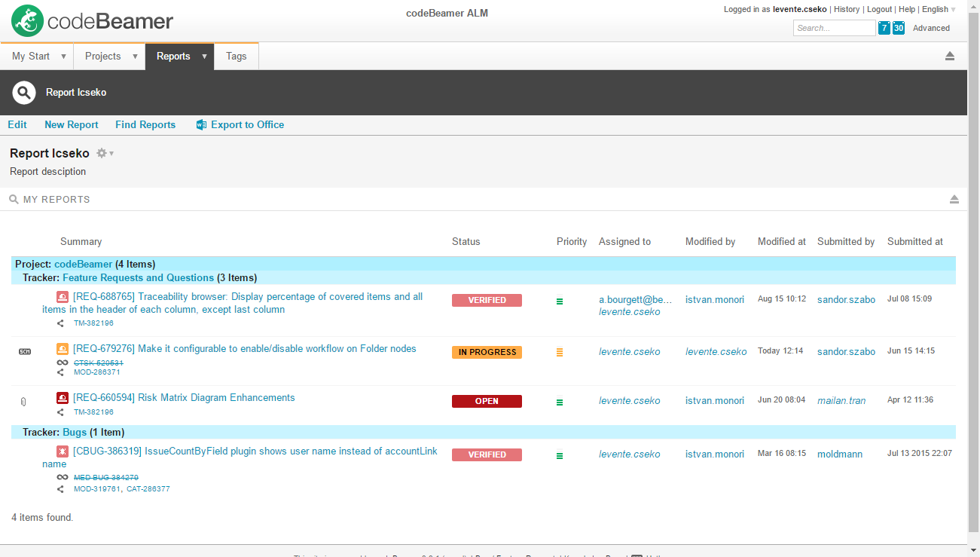The height and width of the screenshot is (557, 980).
Task: Open the My Start dropdown arrow
Action: (63, 57)
